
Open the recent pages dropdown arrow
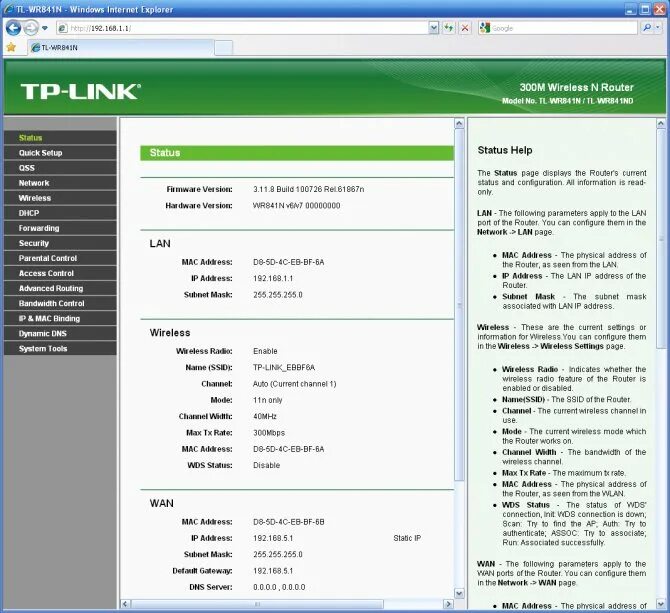[45, 29]
